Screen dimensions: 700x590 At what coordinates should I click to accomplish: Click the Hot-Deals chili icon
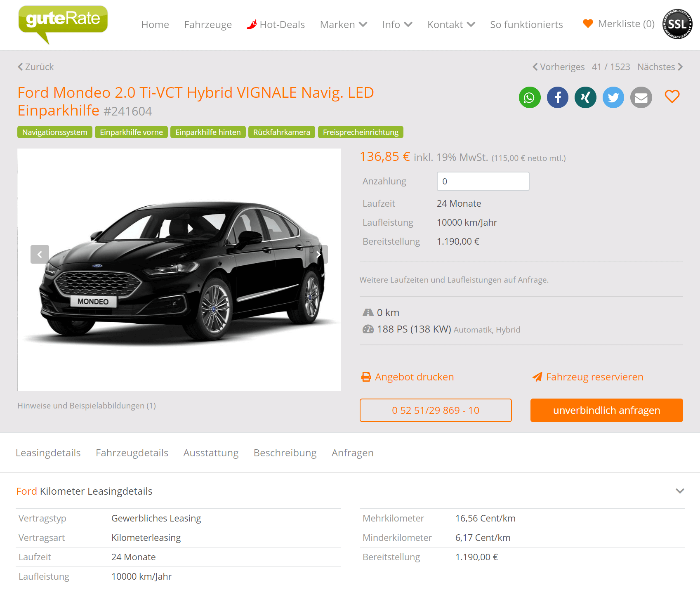[252, 25]
